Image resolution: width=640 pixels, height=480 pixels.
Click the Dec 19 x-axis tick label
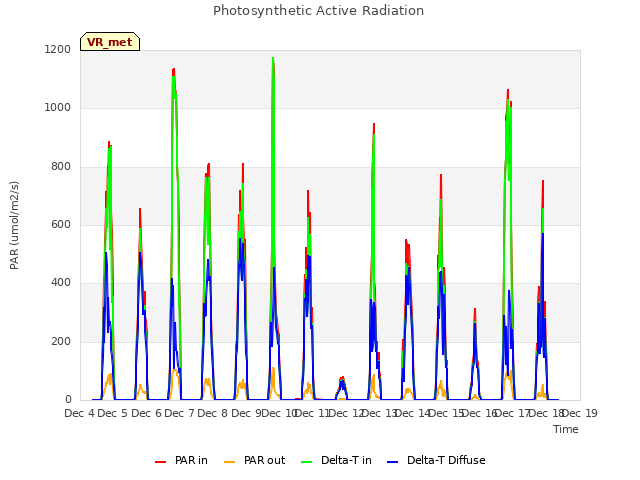[x=580, y=413]
